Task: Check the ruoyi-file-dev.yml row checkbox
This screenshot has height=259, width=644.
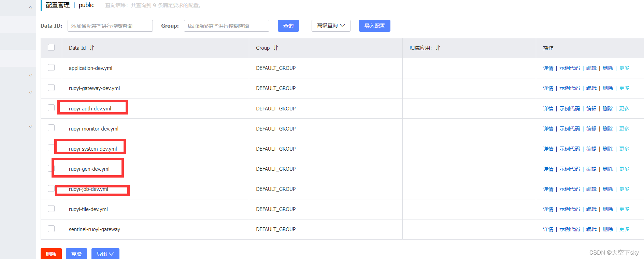Action: pyautogui.click(x=51, y=209)
